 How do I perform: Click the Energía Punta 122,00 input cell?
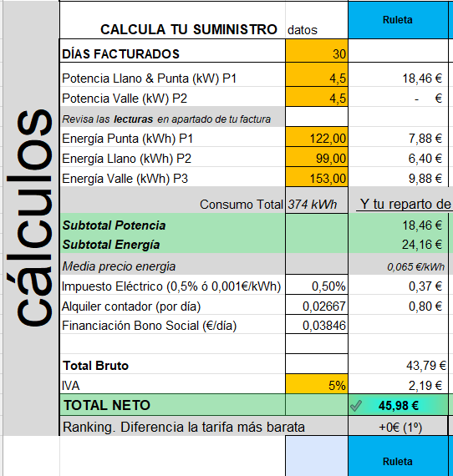(317, 137)
